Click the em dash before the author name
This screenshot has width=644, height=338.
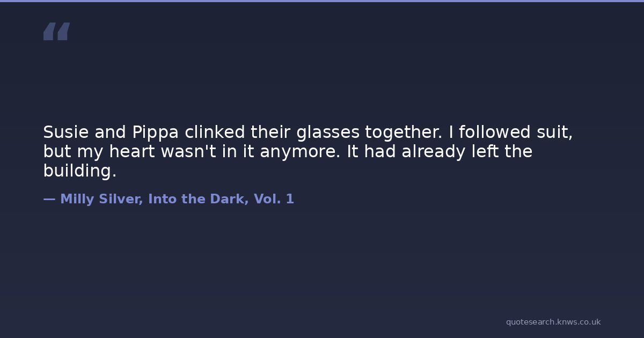pos(49,200)
